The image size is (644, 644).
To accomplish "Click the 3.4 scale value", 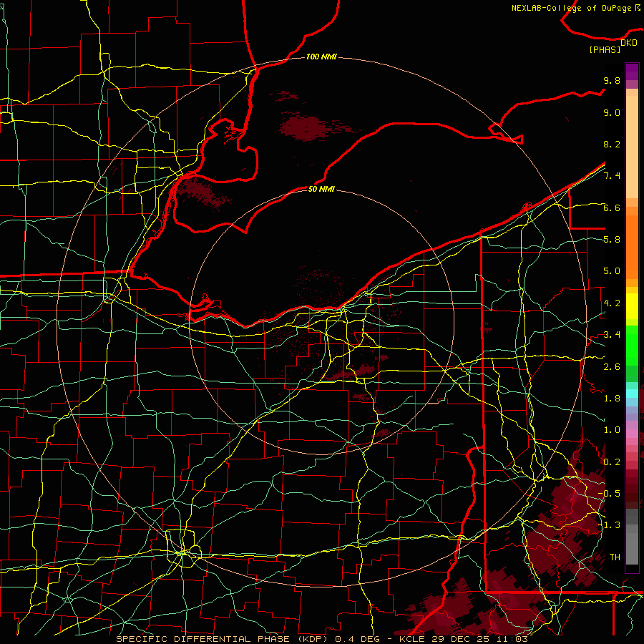I will pyautogui.click(x=612, y=335).
